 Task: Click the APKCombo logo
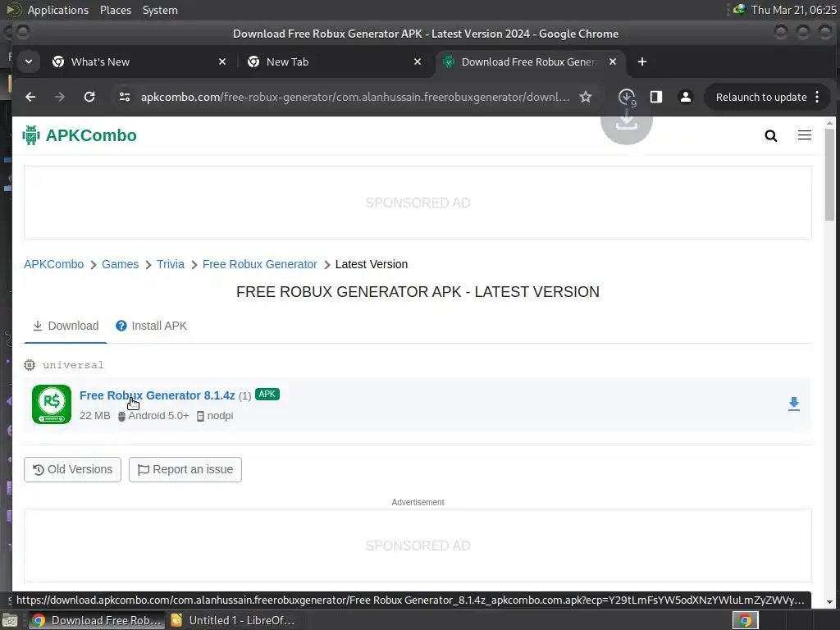[x=80, y=135]
